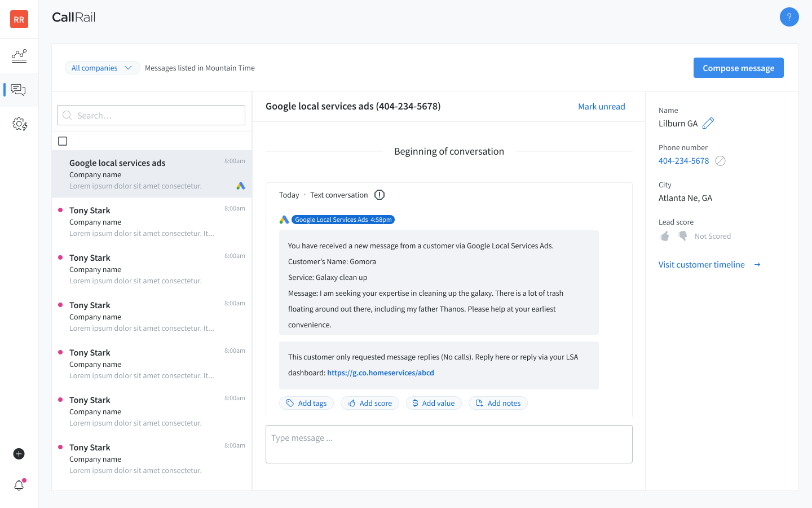Click the thumbs up lead score icon

point(664,236)
